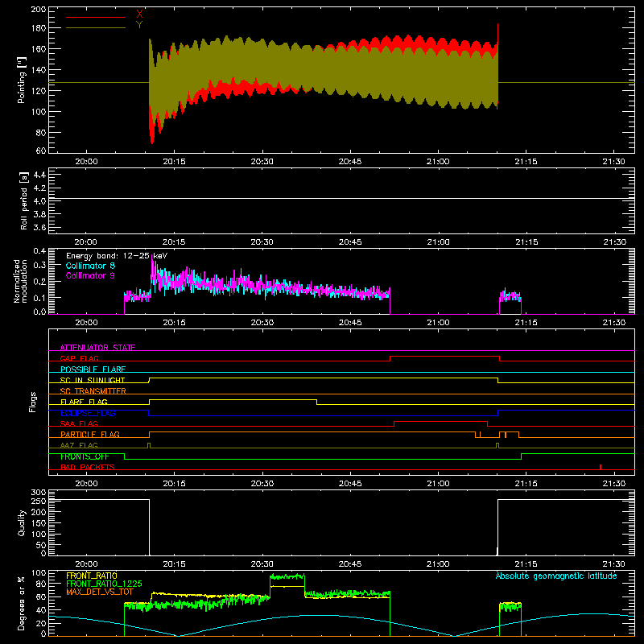Select the orange MAX_DET_VS_TOT legend label
This screenshot has width=644, height=644.
[x=99, y=592]
